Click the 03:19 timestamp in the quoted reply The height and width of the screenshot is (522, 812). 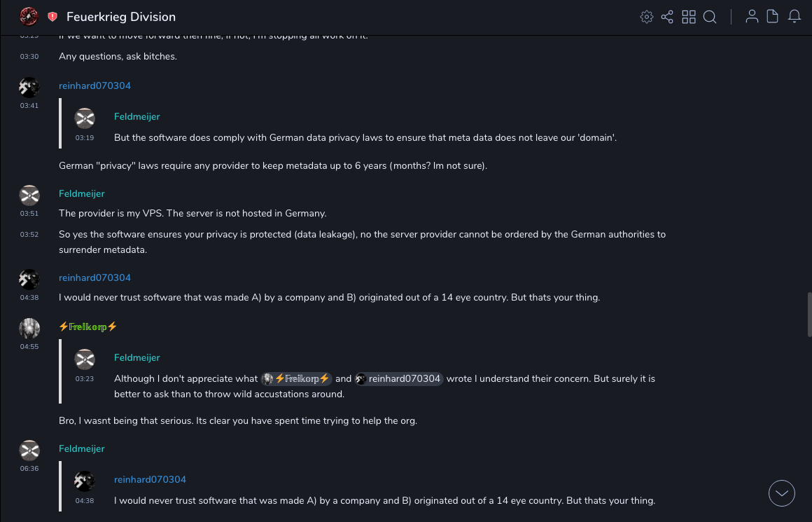click(x=85, y=138)
